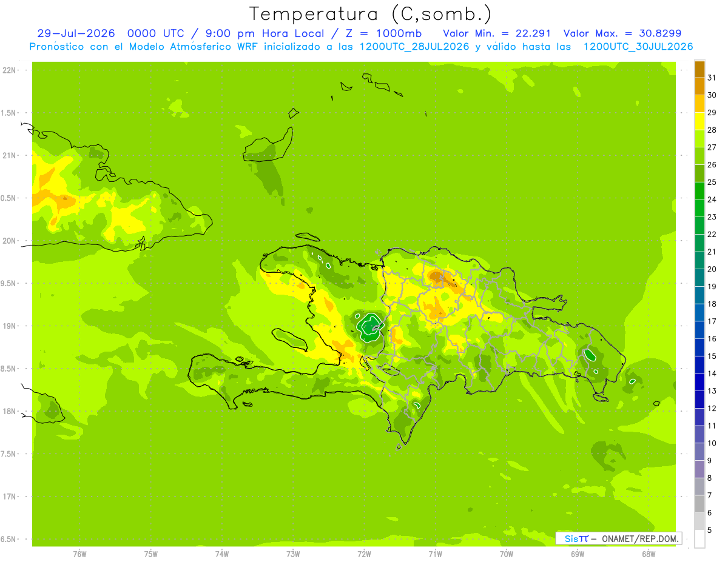This screenshot has height=562, width=728.
Task: Click the legend value label "5"
Action: 710,530
